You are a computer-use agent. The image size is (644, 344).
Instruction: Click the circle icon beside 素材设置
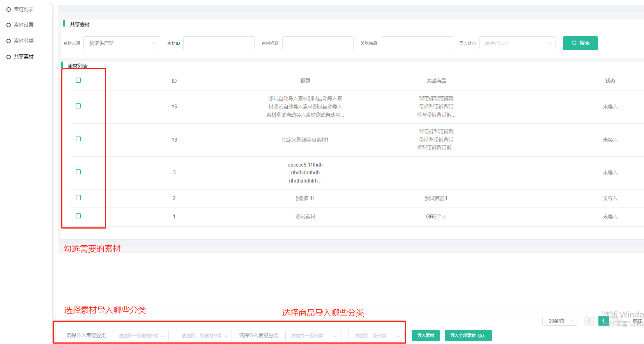(x=9, y=25)
